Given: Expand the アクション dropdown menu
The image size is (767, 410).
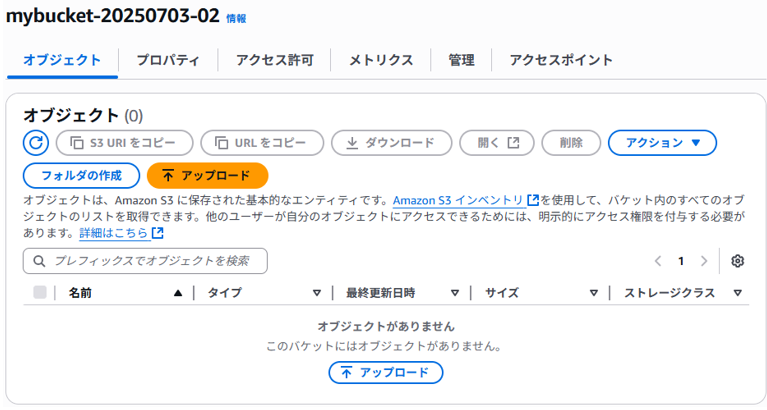Looking at the screenshot, I should (x=662, y=143).
